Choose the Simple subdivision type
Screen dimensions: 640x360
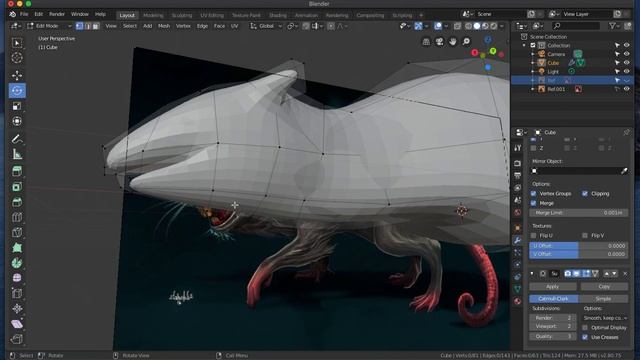pos(603,299)
